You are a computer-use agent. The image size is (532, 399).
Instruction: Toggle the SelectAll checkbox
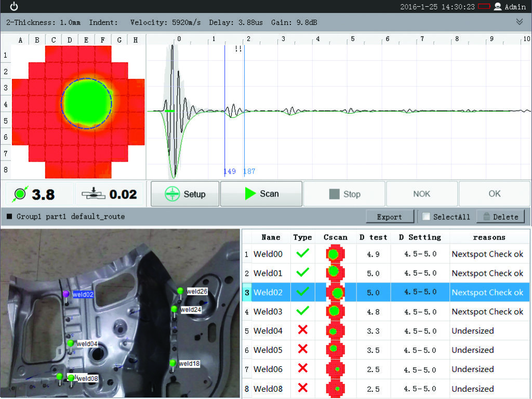click(425, 217)
